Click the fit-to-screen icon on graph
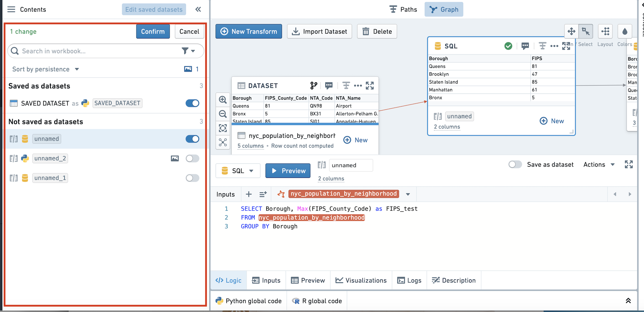Image resolution: width=644 pixels, height=312 pixels. pos(223,128)
